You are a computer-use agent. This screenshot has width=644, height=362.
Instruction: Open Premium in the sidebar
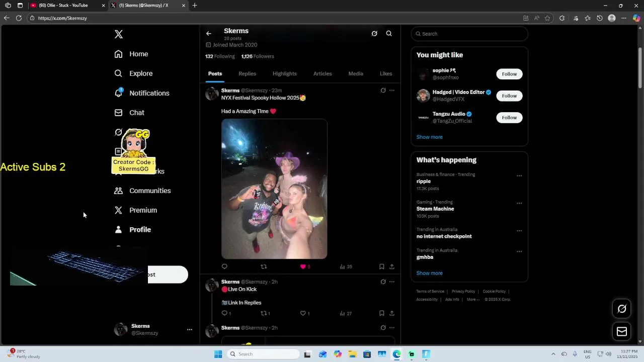coord(136,210)
